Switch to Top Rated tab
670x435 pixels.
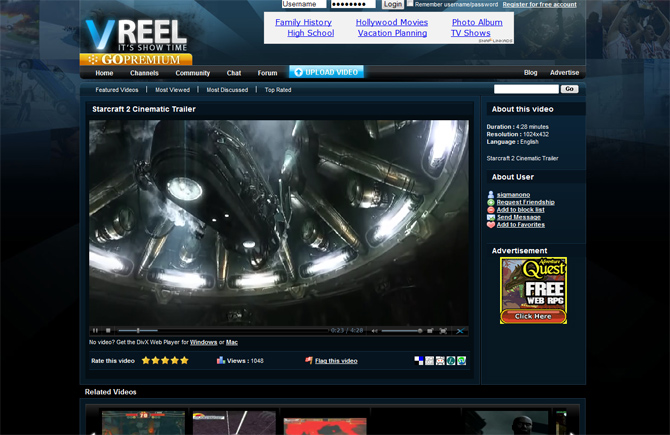pyautogui.click(x=278, y=90)
